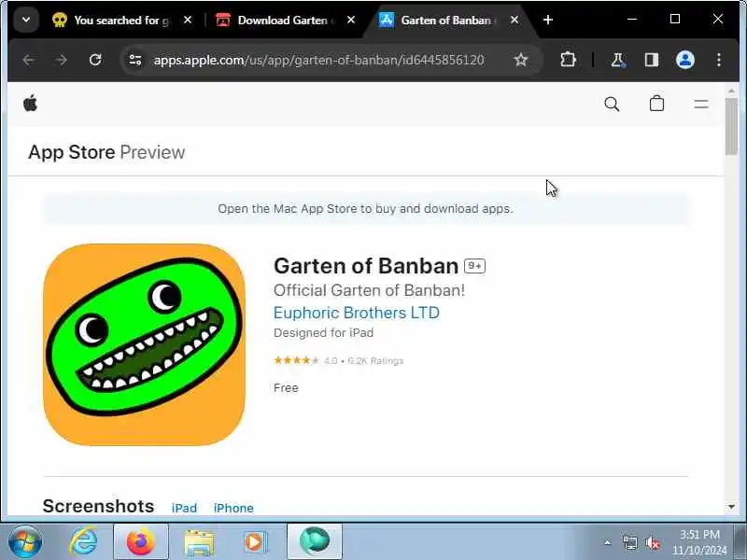Open the browser three-dot menu
Image resolution: width=747 pixels, height=560 pixels.
point(719,60)
